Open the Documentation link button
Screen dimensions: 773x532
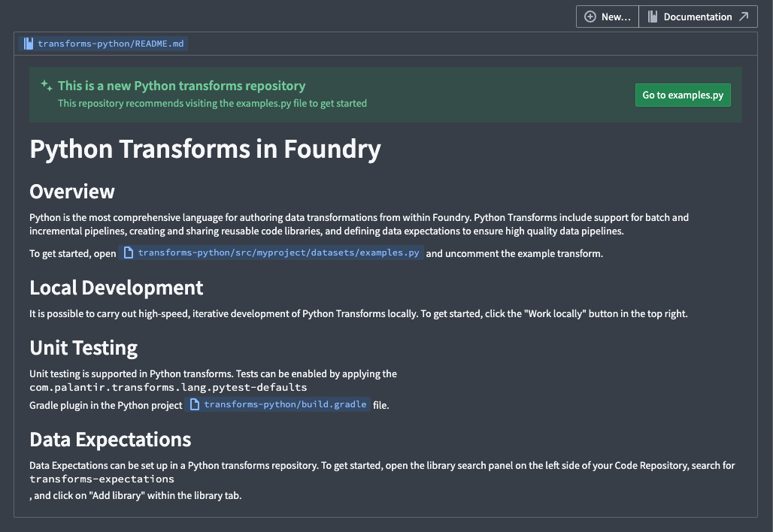click(698, 17)
